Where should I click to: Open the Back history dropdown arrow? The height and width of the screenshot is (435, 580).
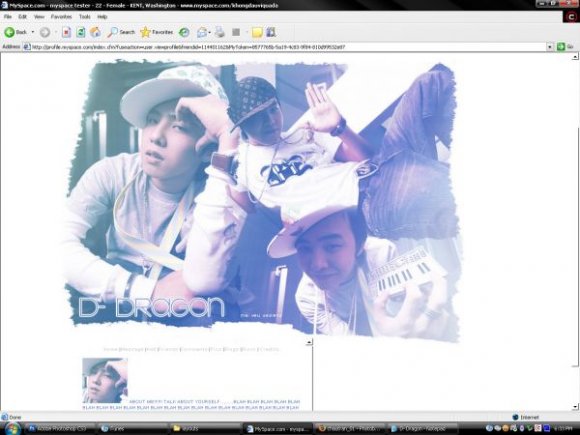33,32
